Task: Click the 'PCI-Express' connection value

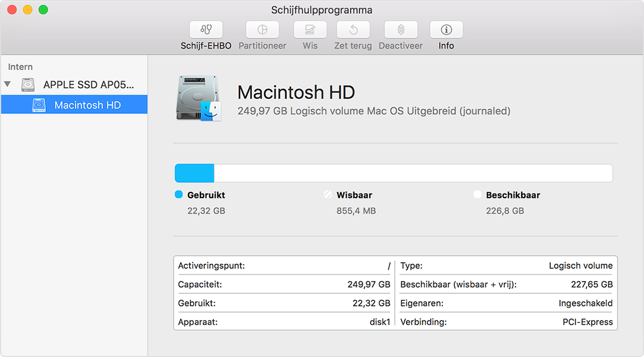Action: point(588,322)
